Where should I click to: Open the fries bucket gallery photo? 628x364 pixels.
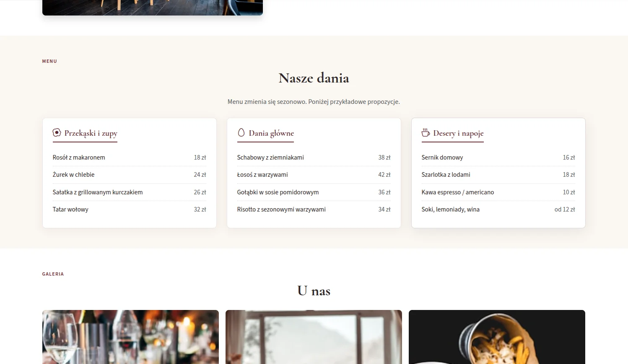[497, 337]
